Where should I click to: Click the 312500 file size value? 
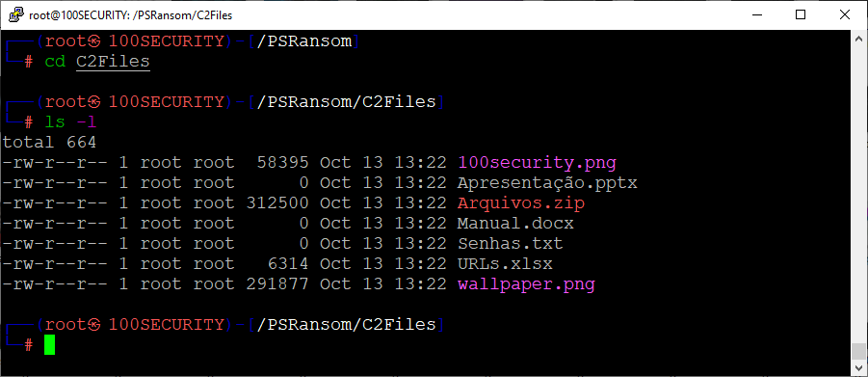[277, 203]
